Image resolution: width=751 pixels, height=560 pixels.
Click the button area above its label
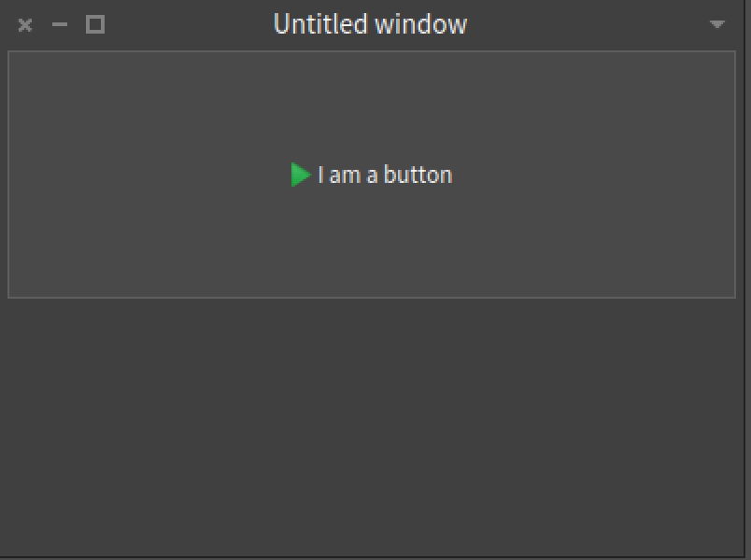click(x=374, y=103)
